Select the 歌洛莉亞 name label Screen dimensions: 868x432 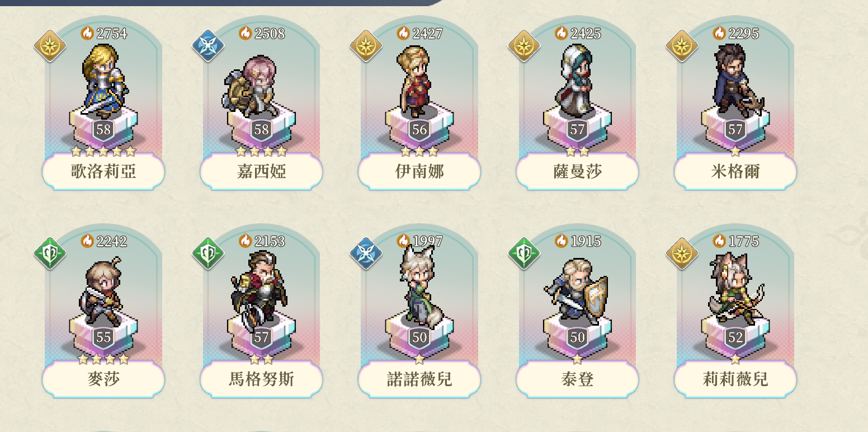tap(103, 171)
